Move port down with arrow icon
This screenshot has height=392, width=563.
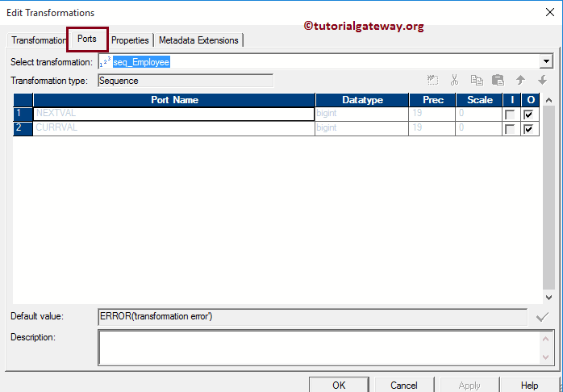coord(543,80)
